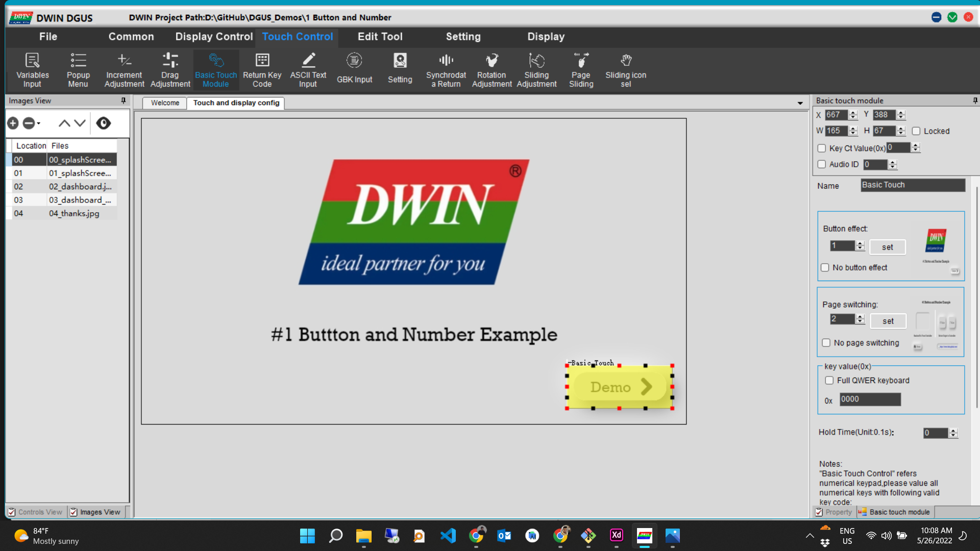Open the Return Key Code tool
Viewport: 980px width, 551px height.
262,69
